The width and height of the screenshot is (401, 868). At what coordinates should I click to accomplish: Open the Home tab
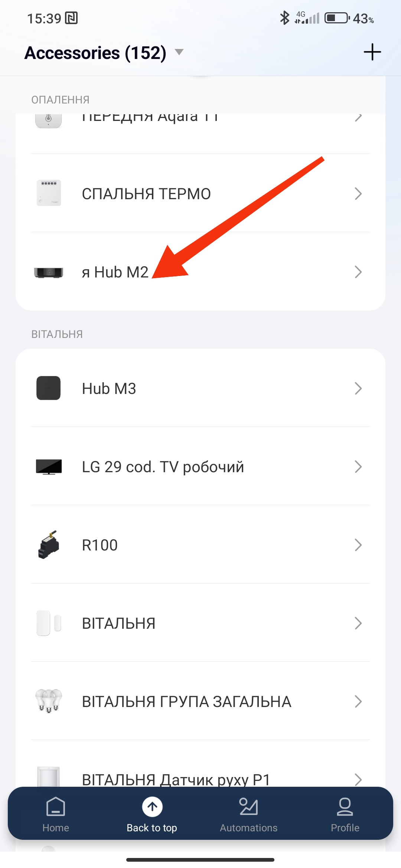56,814
